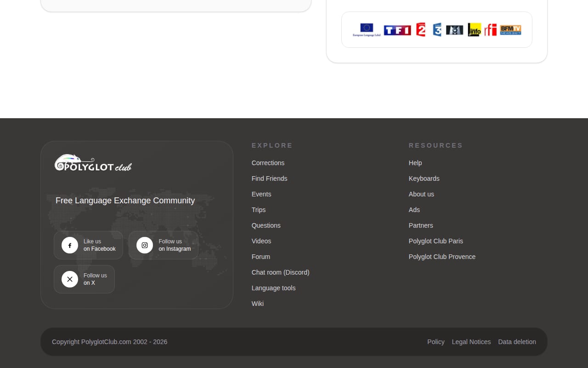Click the Facebook icon

click(x=70, y=245)
